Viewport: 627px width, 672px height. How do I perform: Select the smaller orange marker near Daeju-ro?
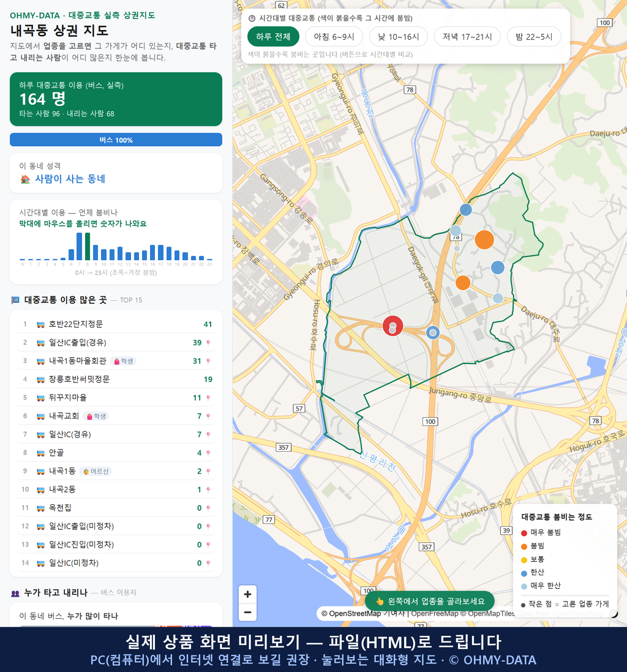[463, 283]
